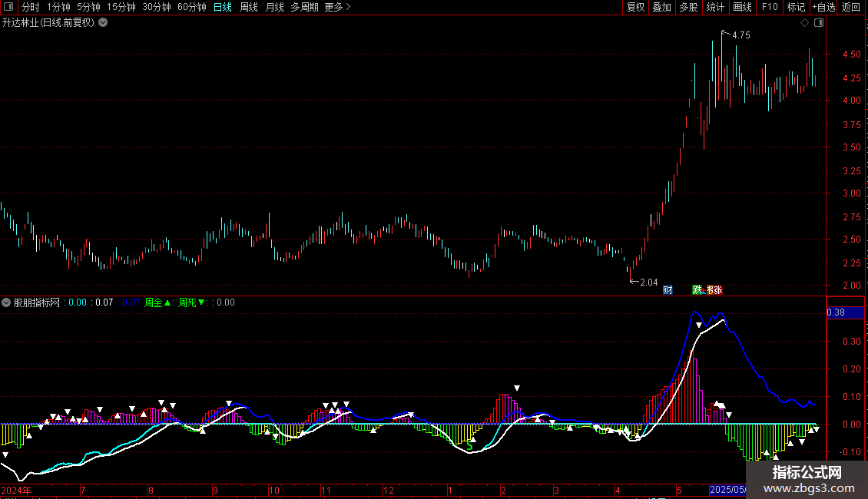868x499 pixels.
Task: Switch to the 分时 intraday view
Action: tap(31, 7)
